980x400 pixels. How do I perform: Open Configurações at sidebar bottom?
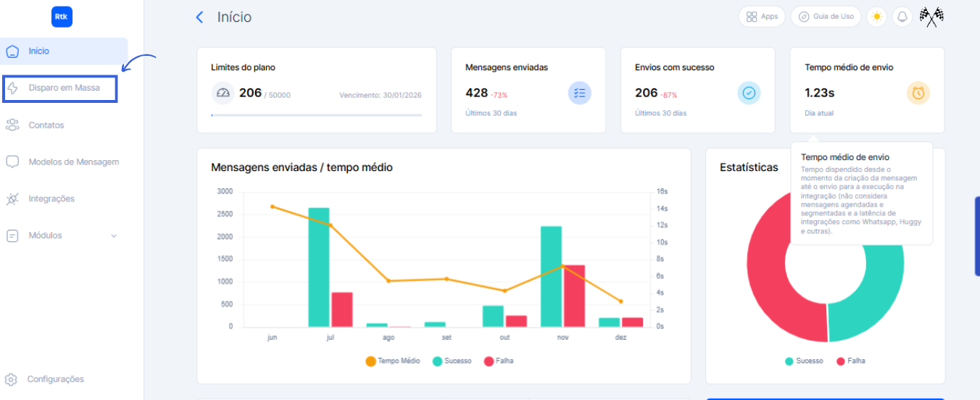click(55, 379)
